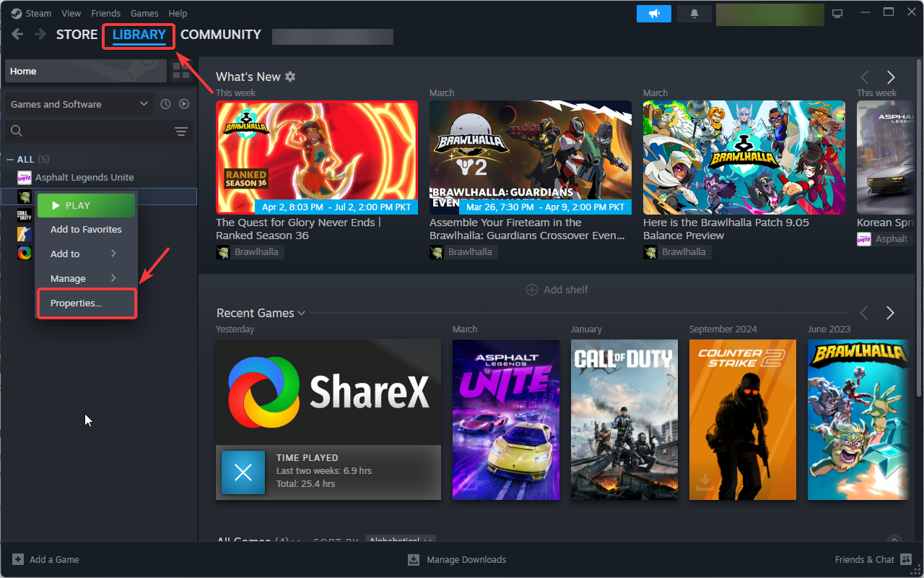
Task: Switch to the STORE tab
Action: point(77,34)
